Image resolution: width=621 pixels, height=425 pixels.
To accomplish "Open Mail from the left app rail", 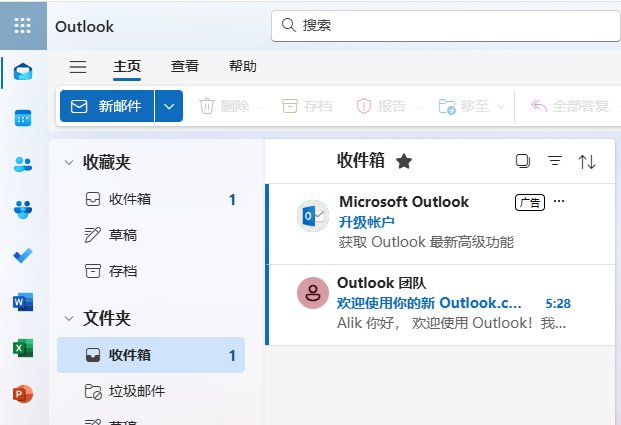I will [x=23, y=72].
